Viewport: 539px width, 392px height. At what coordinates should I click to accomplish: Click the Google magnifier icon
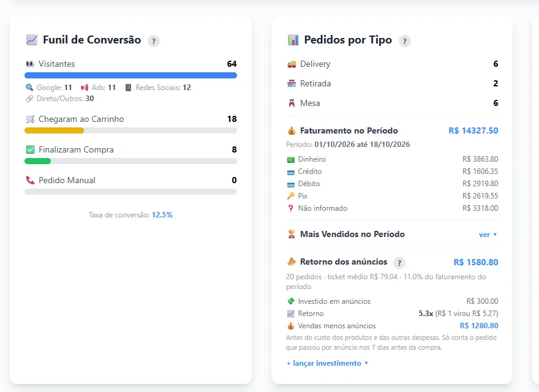pos(29,88)
